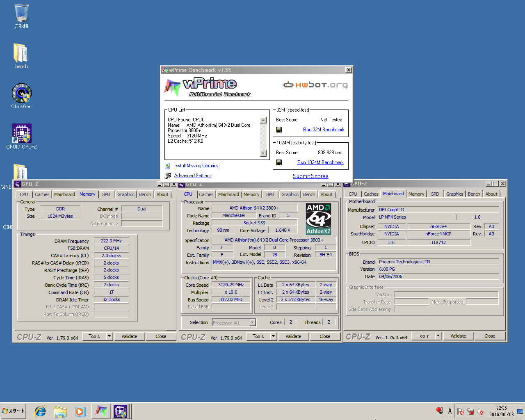The height and width of the screenshot is (420, 525).
Task: Open the Processor #1 selection combo box
Action: click(x=234, y=323)
